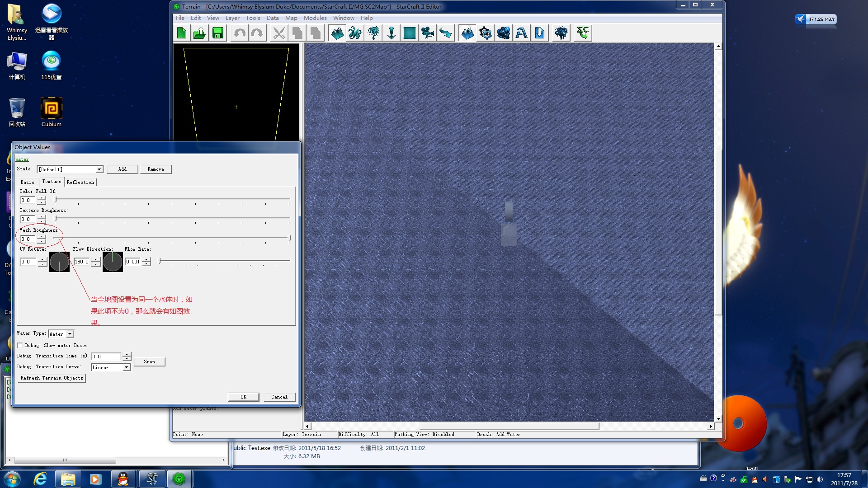Click the Texture Roughness slider track
The width and height of the screenshot is (868, 488).
coord(172,218)
